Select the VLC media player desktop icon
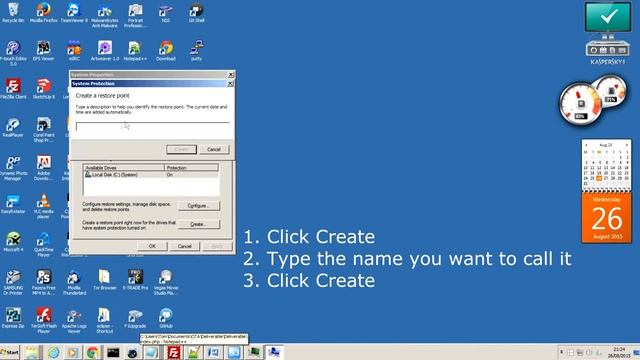640x360 pixels. tap(44, 206)
